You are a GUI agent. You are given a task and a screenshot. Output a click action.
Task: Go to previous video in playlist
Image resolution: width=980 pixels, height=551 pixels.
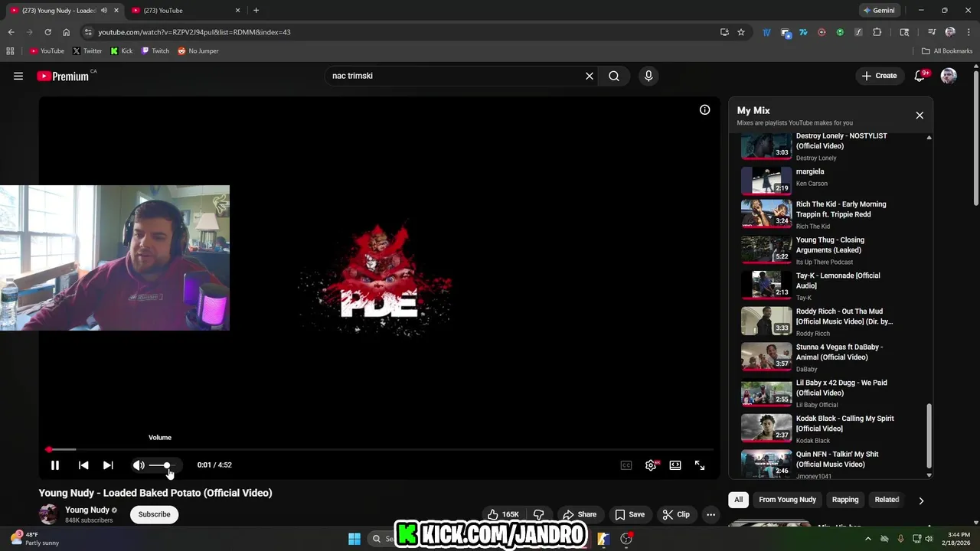click(83, 465)
